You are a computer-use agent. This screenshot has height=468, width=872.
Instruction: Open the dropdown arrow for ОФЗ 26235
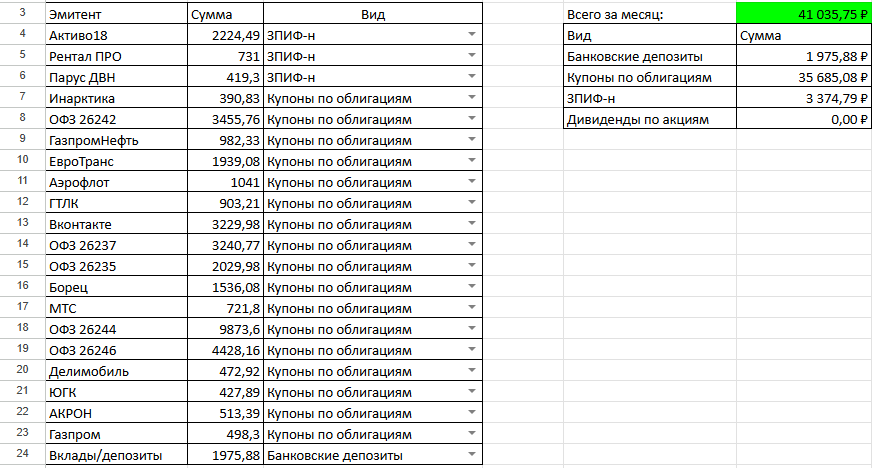click(472, 266)
